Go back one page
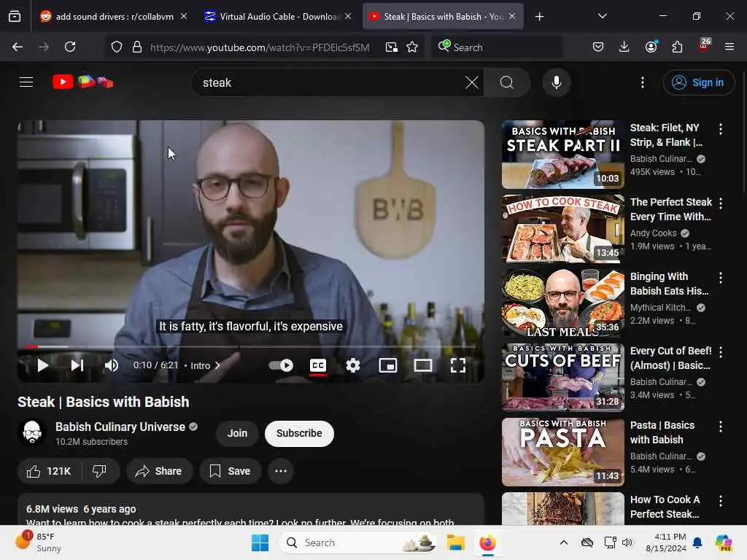The width and height of the screenshot is (747, 560). (x=18, y=47)
